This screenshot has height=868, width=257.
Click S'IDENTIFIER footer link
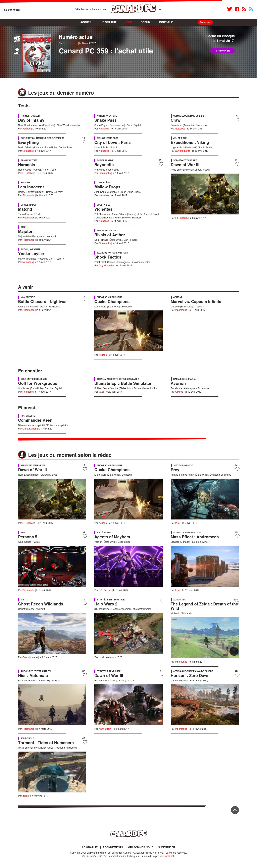pyautogui.click(x=166, y=847)
